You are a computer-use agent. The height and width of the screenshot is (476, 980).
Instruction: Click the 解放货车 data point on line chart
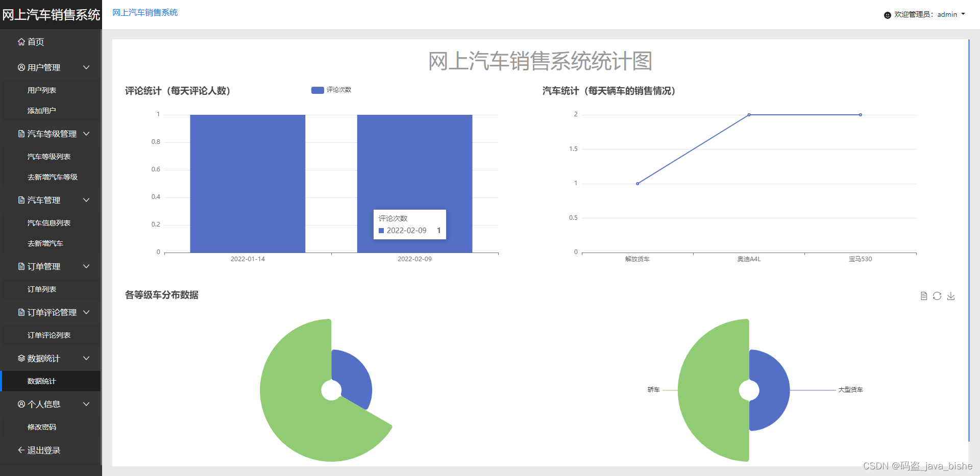(638, 184)
